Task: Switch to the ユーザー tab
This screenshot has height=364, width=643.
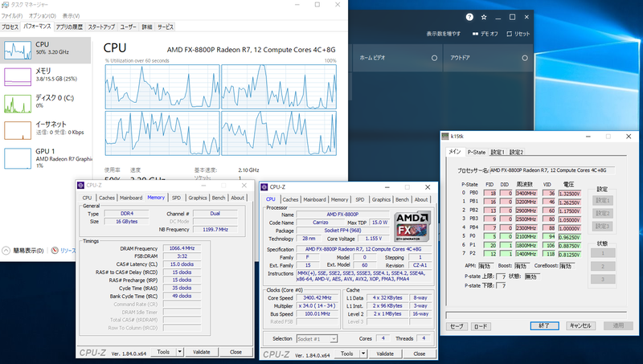Action: pyautogui.click(x=128, y=27)
